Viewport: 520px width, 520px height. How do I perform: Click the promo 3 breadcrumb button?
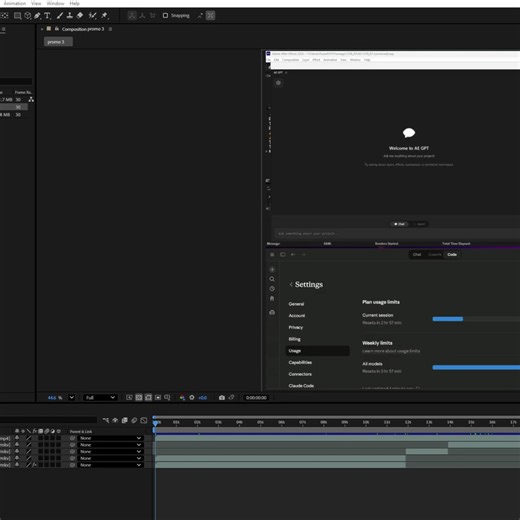[x=58, y=42]
